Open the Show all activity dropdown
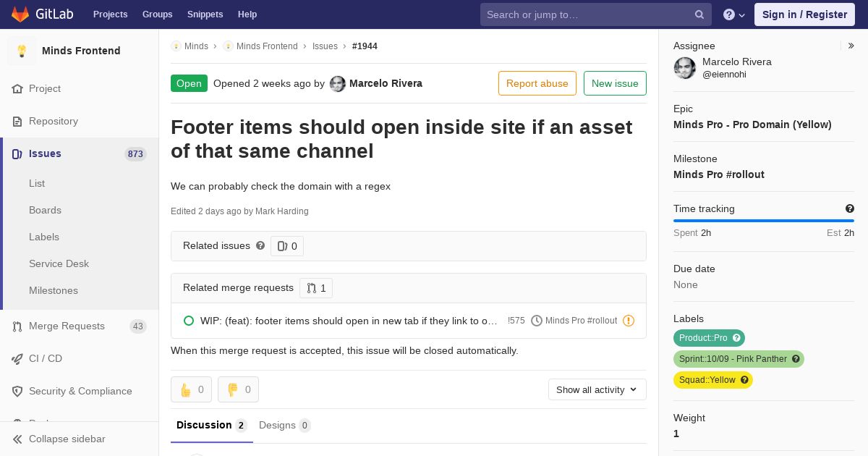The image size is (868, 456). [x=597, y=389]
